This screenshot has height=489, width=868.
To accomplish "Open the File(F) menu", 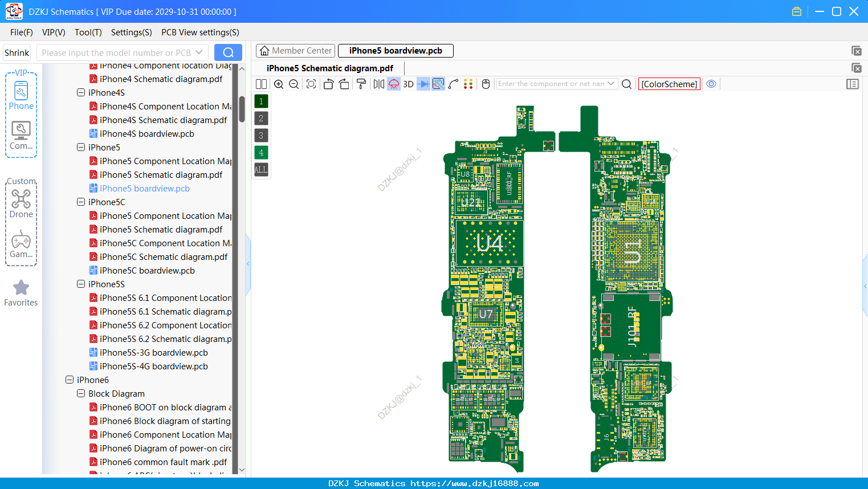I will 22,32.
